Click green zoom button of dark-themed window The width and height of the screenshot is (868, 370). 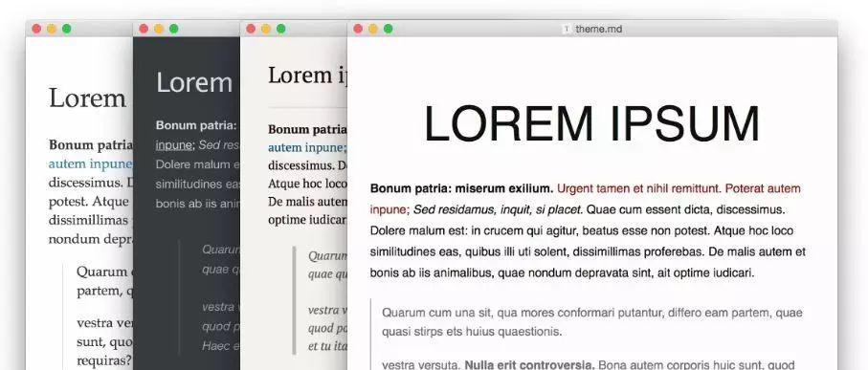(173, 29)
